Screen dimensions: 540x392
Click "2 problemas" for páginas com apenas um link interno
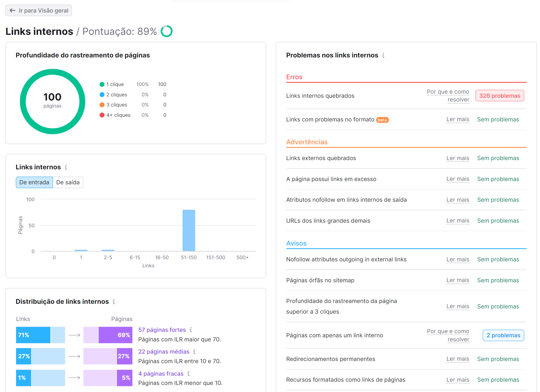pyautogui.click(x=503, y=335)
